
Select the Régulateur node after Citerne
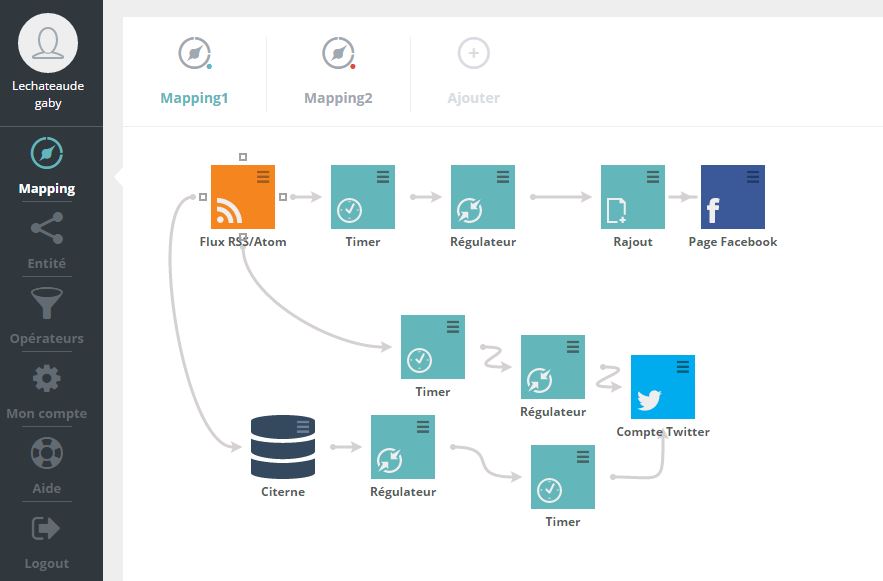tap(403, 446)
